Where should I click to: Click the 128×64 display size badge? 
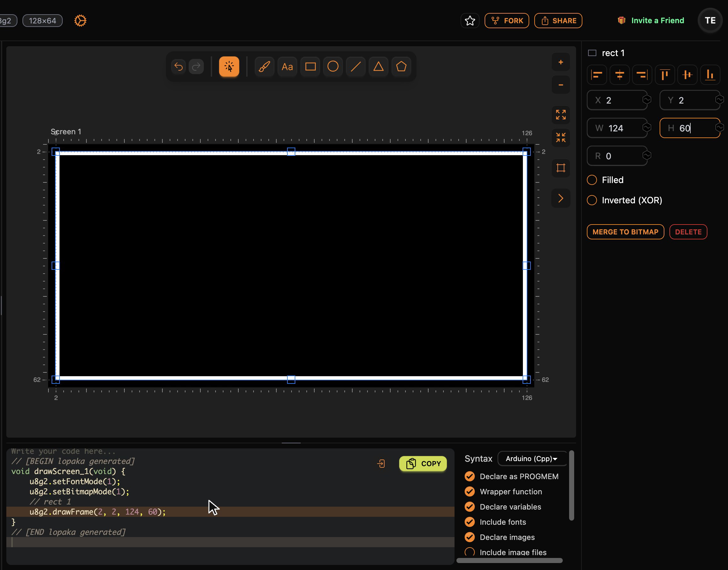(42, 21)
